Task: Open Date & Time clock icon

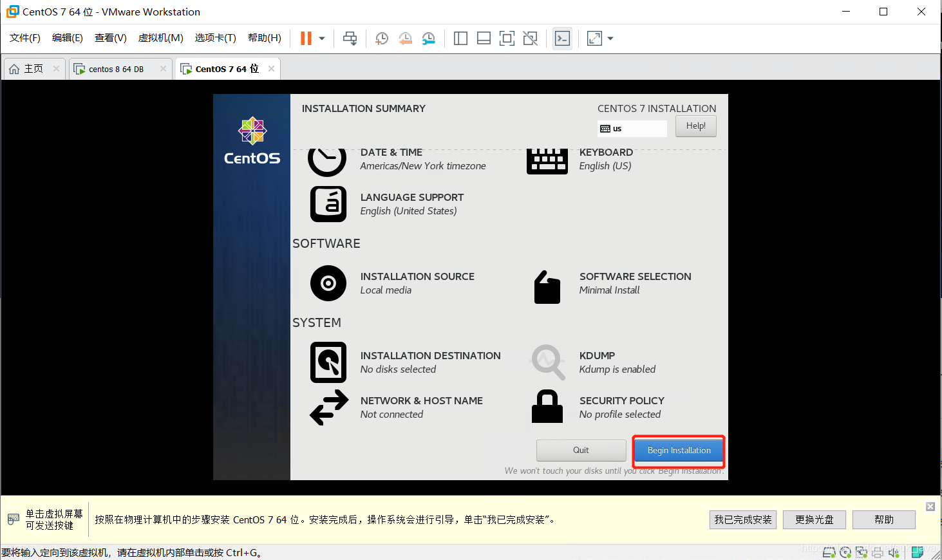Action: (327, 162)
